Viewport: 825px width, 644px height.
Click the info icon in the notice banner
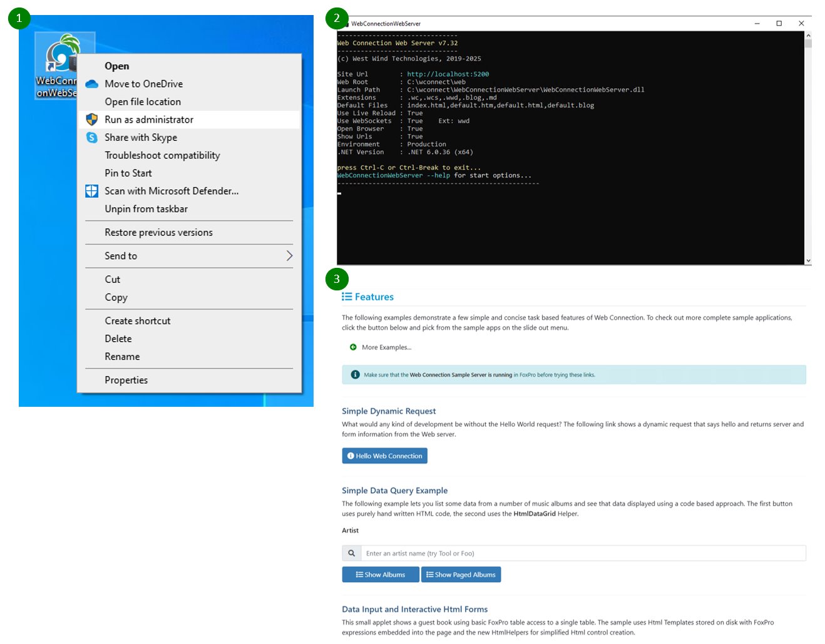point(355,375)
